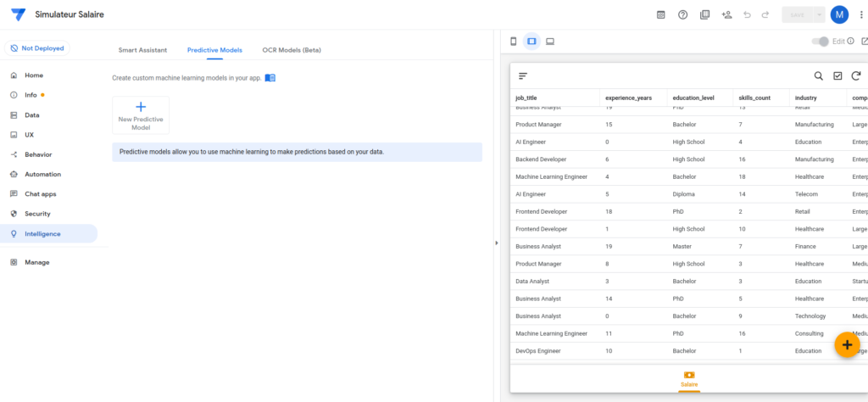Open Info in the sidebar
This screenshot has height=402, width=868.
[x=48, y=95]
